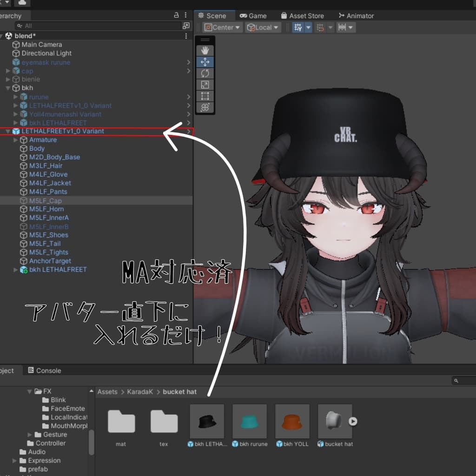Expand the Gesture folder

click(29, 435)
